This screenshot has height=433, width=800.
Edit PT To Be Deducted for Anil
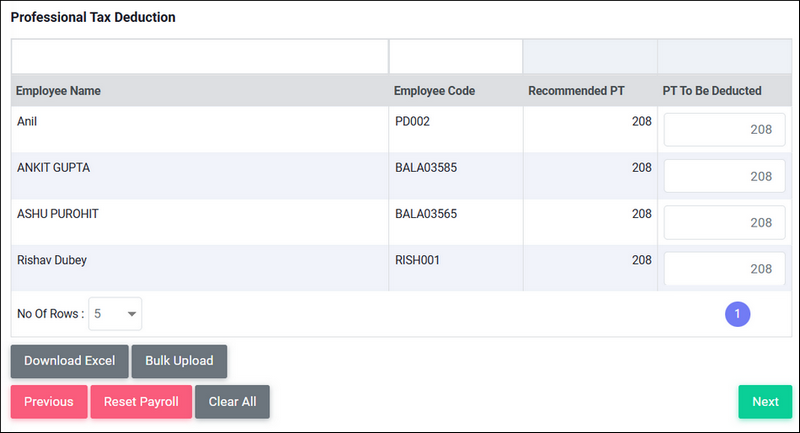point(724,130)
